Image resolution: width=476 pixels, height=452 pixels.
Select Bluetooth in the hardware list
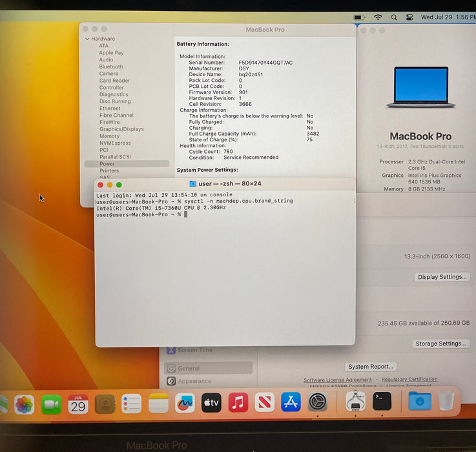pyautogui.click(x=111, y=67)
